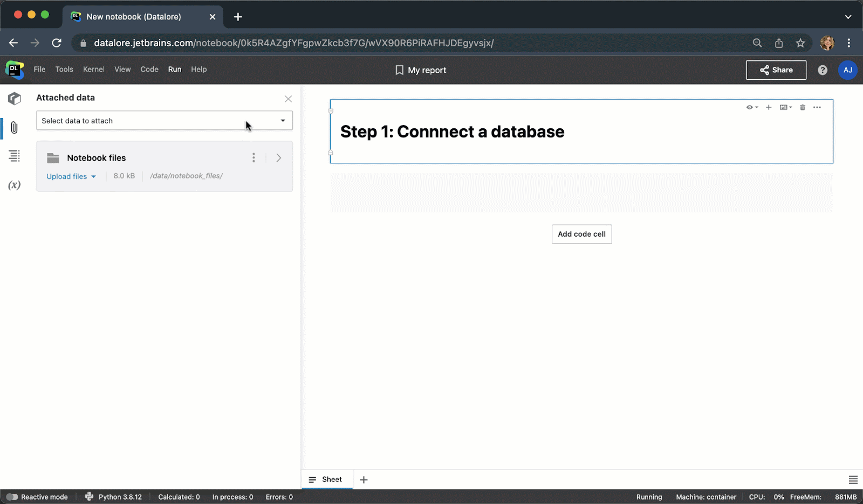Expand Notebook files with the chevron arrow
Viewport: 863px width, 504px height.
[279, 157]
